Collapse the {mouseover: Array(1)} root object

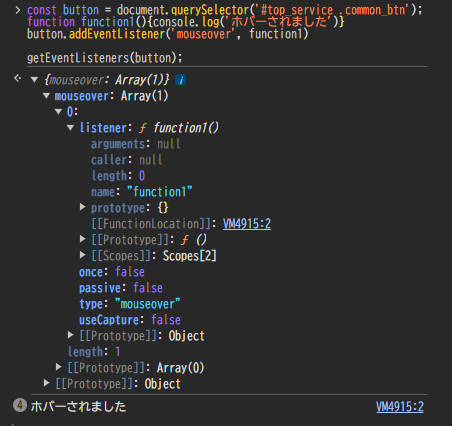tap(34, 80)
